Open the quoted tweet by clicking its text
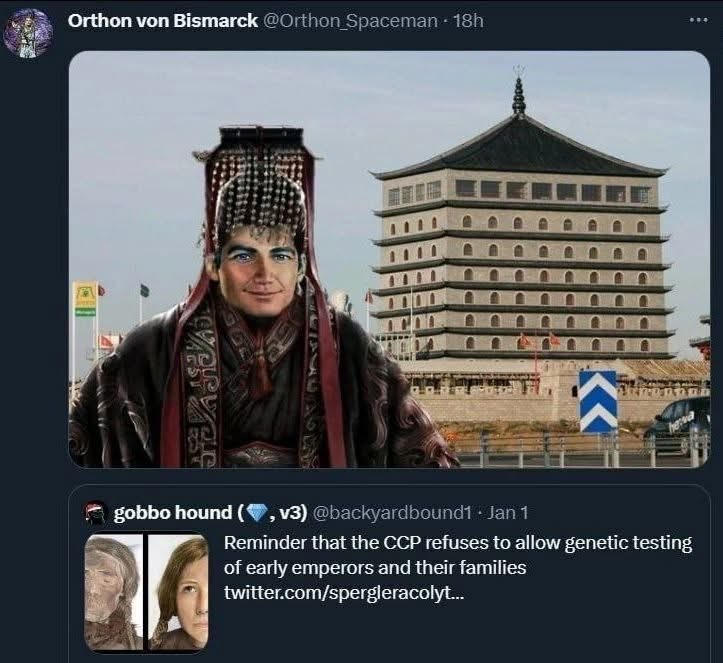 458,555
